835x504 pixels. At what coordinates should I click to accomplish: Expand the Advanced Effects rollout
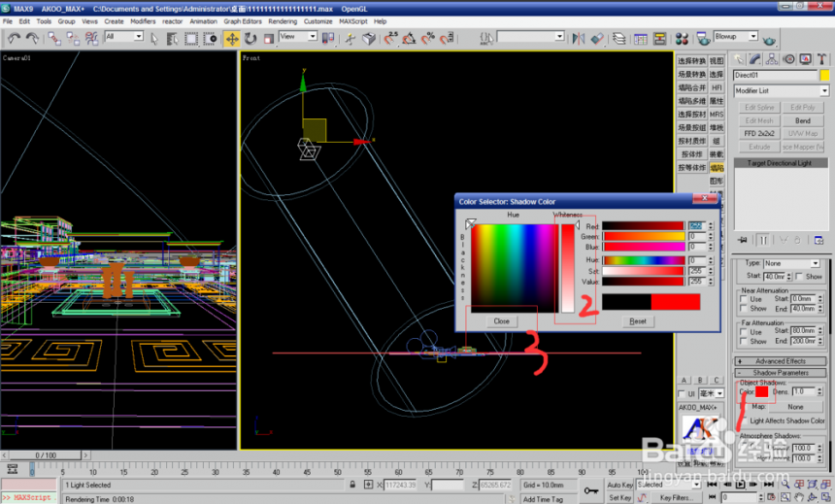pyautogui.click(x=781, y=361)
